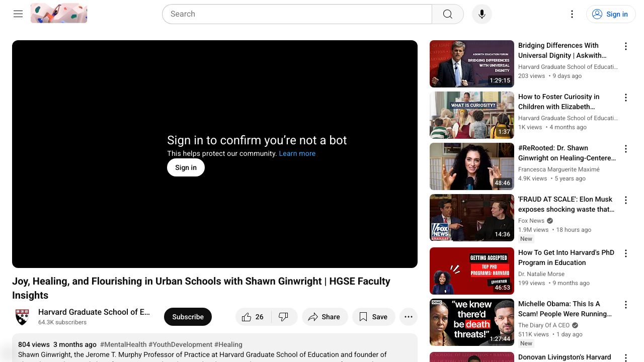Image resolution: width=644 pixels, height=362 pixels.
Task: Go to YouTube home via doodle logo
Action: click(x=59, y=13)
